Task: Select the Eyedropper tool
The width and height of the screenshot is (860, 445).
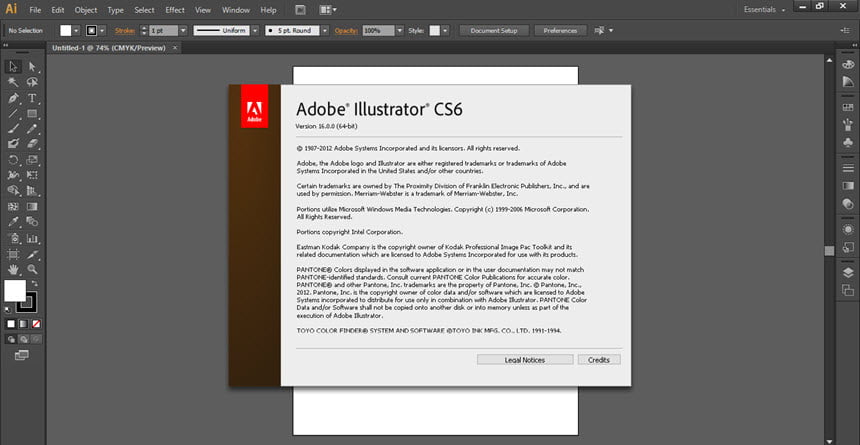Action: point(13,222)
